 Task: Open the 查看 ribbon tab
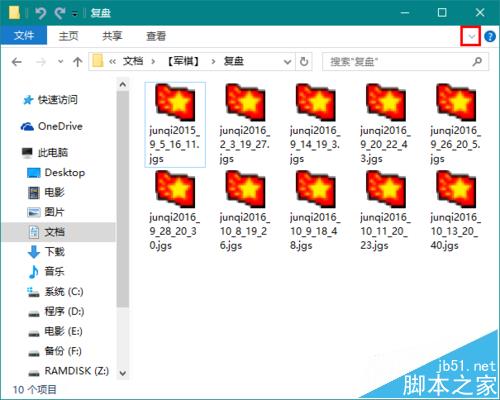(156, 36)
